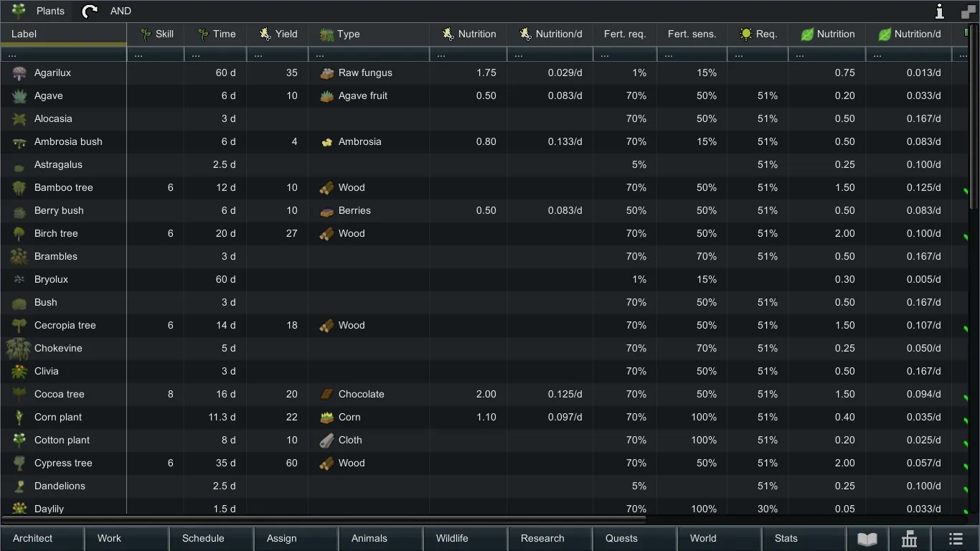Click the Wood icon in Bamboo tree row
This screenshot has height=551, width=980.
[326, 188]
